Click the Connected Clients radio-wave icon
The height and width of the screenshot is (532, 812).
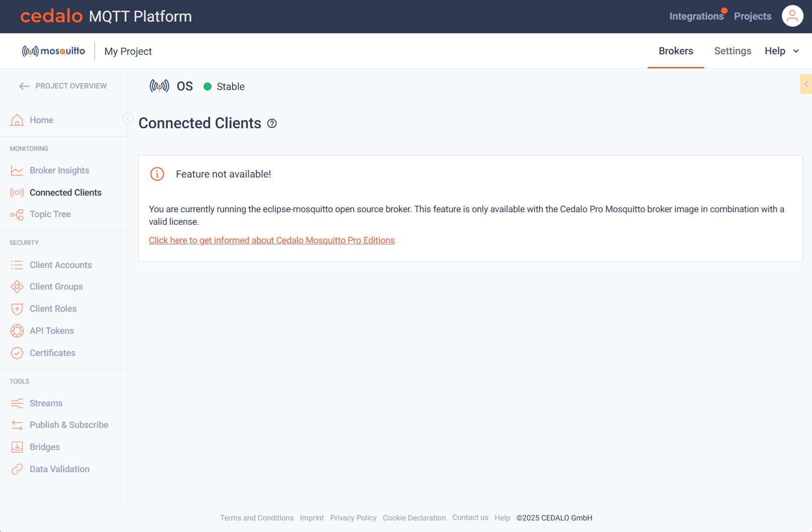point(17,193)
